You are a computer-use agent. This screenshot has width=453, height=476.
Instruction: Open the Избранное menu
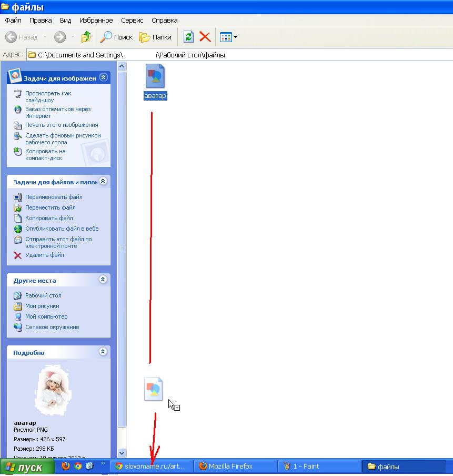pyautogui.click(x=96, y=21)
